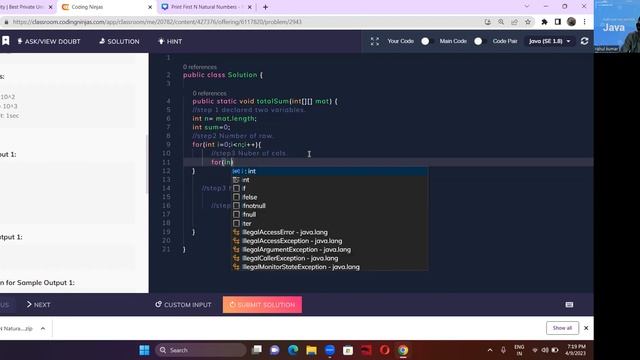This screenshot has height=360, width=640.
Task: Show hidden system tray icons
Action: click(490, 350)
